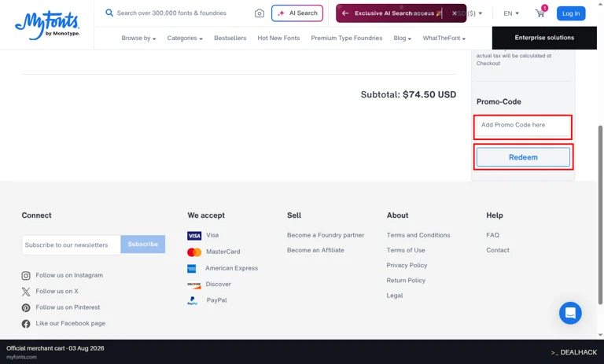Click the magnifier search icon
The image size is (604, 364).
click(x=109, y=13)
